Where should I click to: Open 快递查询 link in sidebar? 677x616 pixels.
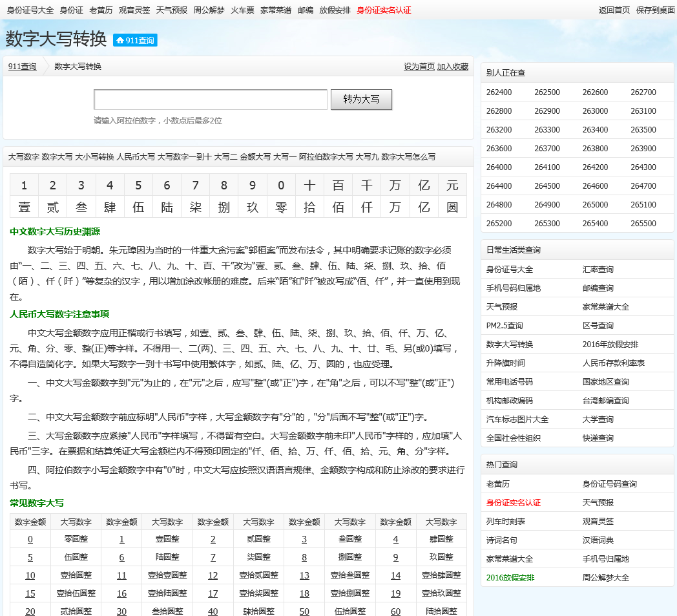(598, 438)
